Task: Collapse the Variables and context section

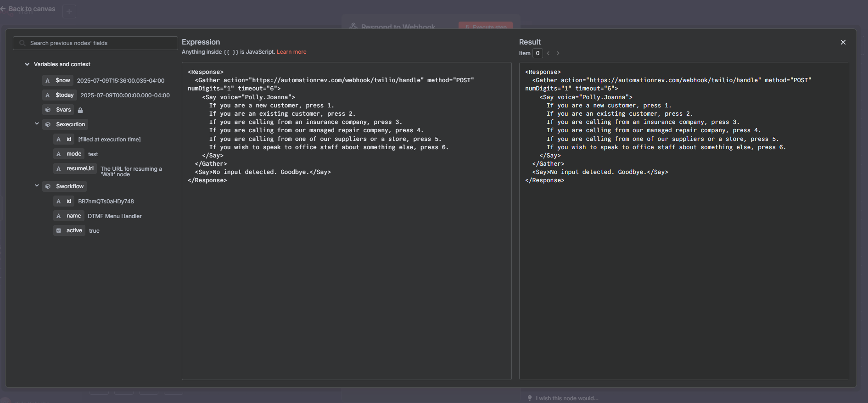Action: [27, 64]
